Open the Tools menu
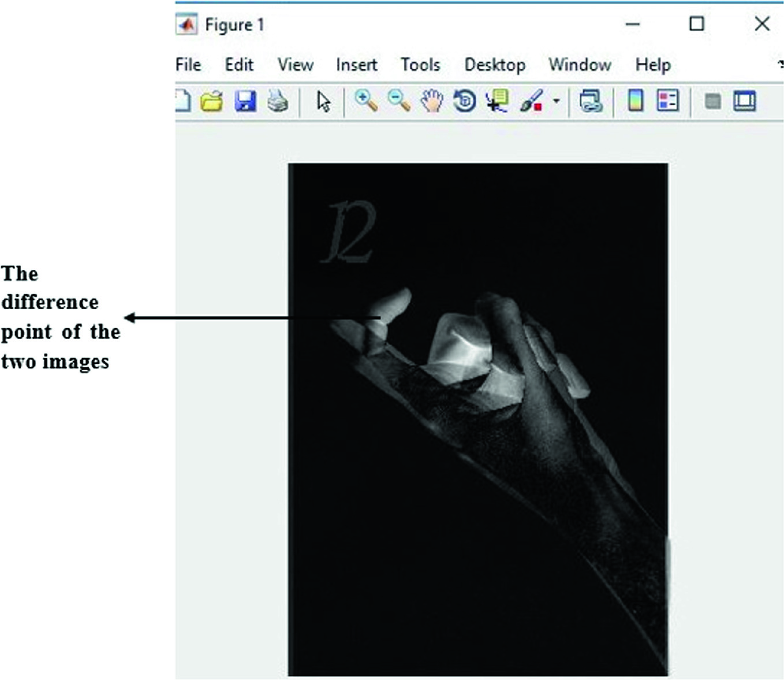784x680 pixels. [x=420, y=64]
